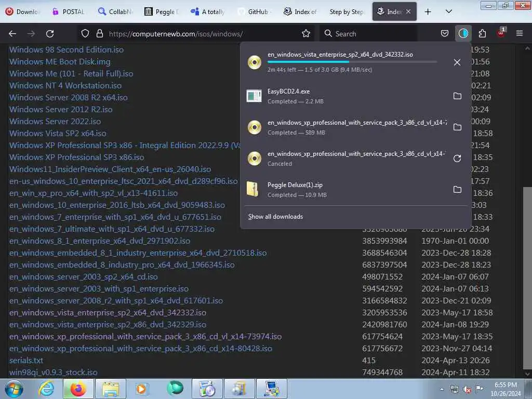Open the EasyBCD2.4.exe download entry
Image resolution: width=532 pixels, height=399 pixels.
click(346, 96)
